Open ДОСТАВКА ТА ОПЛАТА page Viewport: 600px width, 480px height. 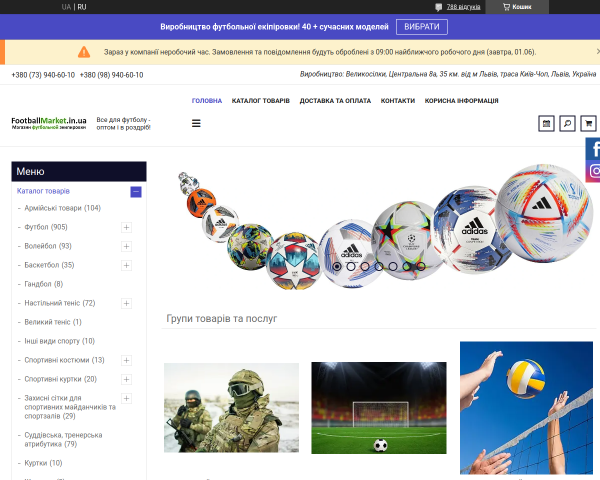pos(335,101)
